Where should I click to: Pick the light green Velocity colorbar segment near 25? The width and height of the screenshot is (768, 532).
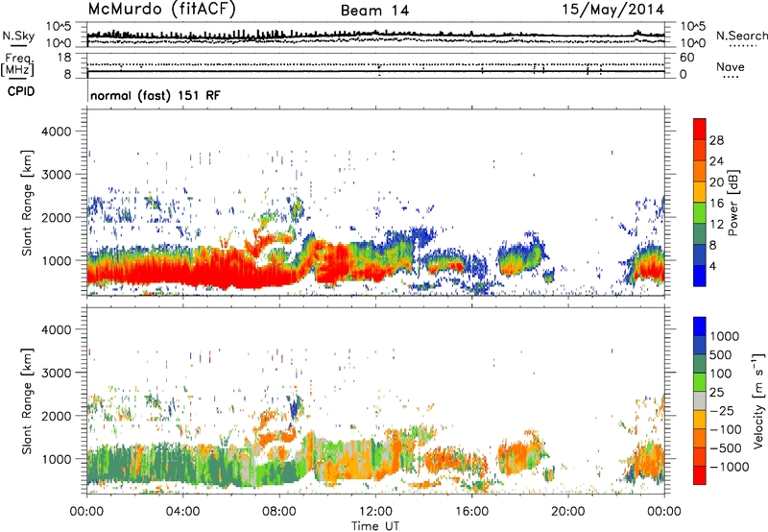(700, 382)
